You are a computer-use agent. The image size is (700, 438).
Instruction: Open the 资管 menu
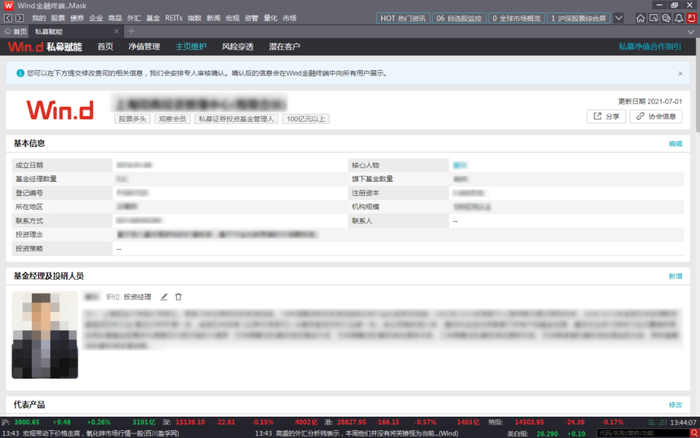(x=251, y=18)
